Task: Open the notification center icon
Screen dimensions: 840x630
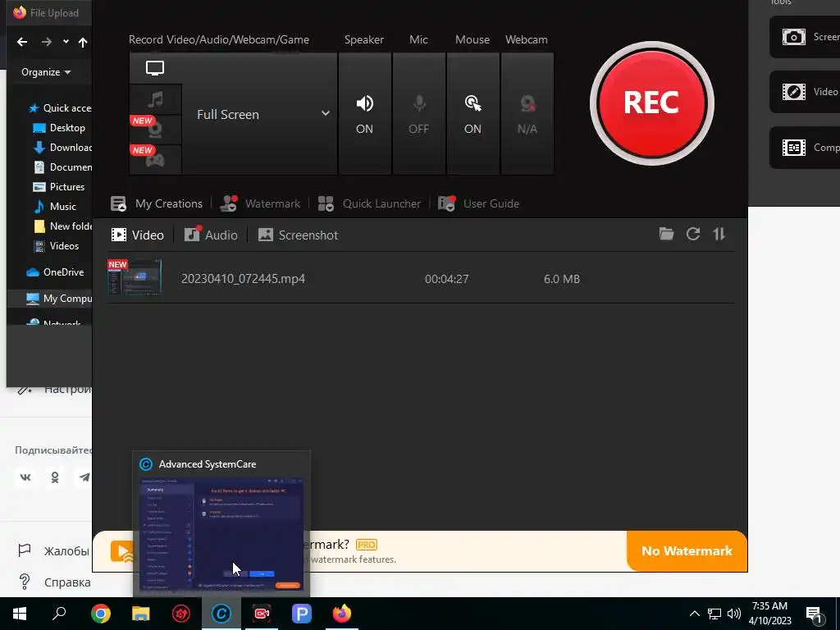Action: click(814, 615)
